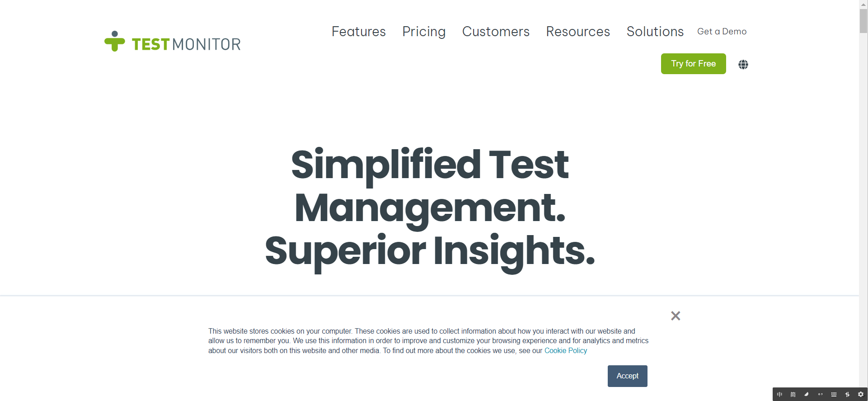Click the IME punctuation mode icon
Image resolution: width=868 pixels, height=401 pixels.
(820, 395)
